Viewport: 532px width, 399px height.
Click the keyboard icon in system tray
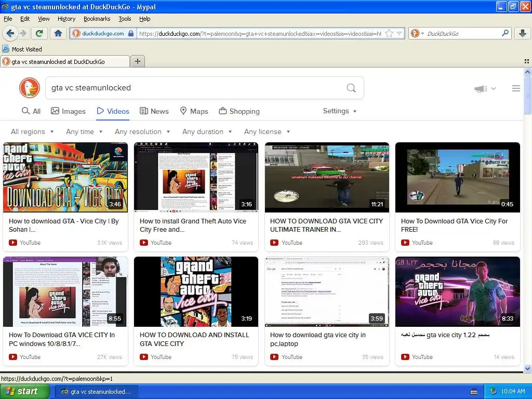click(x=474, y=392)
